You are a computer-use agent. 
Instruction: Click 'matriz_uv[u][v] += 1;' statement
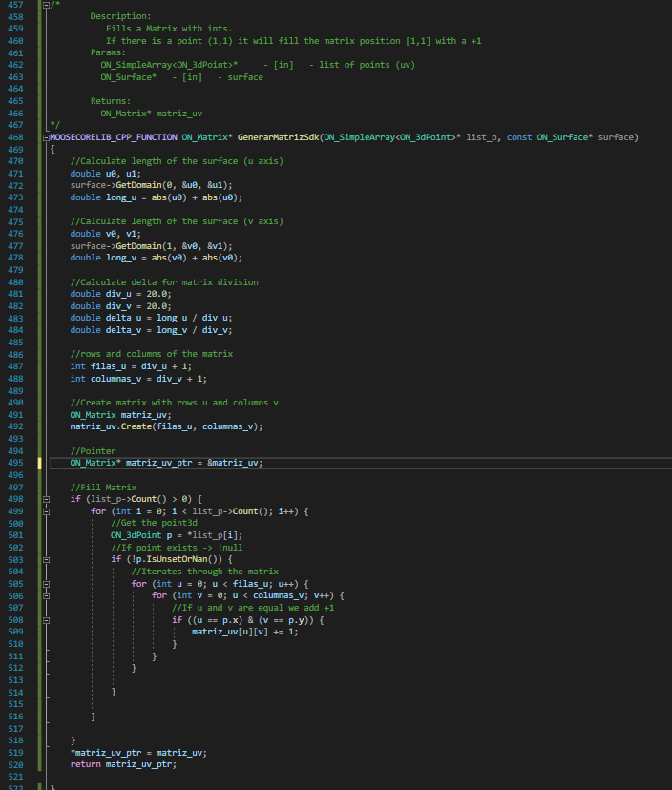click(x=245, y=632)
